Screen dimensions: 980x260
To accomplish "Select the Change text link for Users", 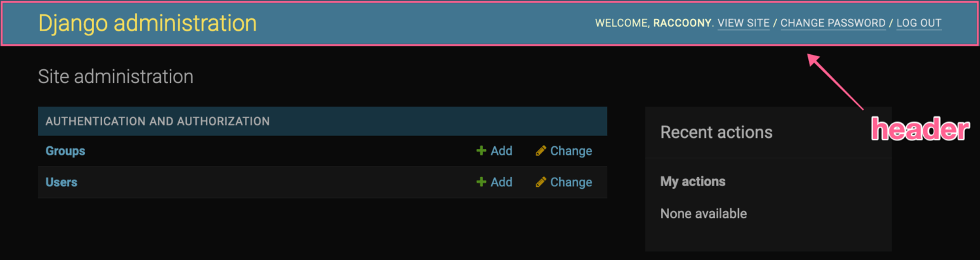I will (571, 182).
